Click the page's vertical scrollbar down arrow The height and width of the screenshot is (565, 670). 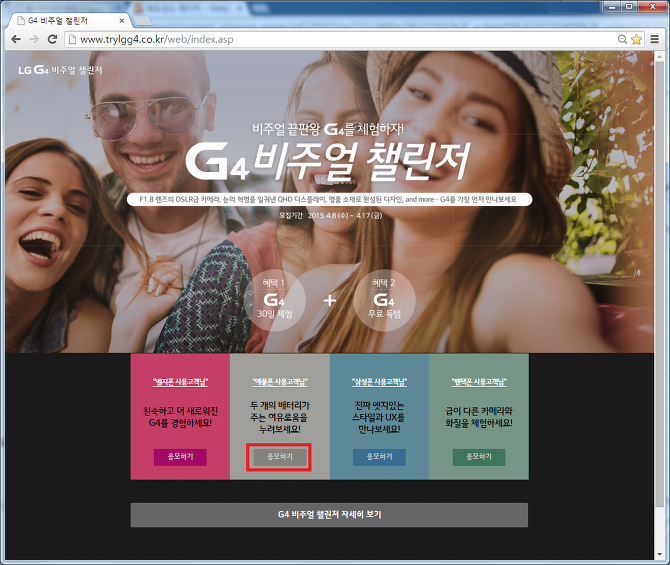[x=661, y=555]
